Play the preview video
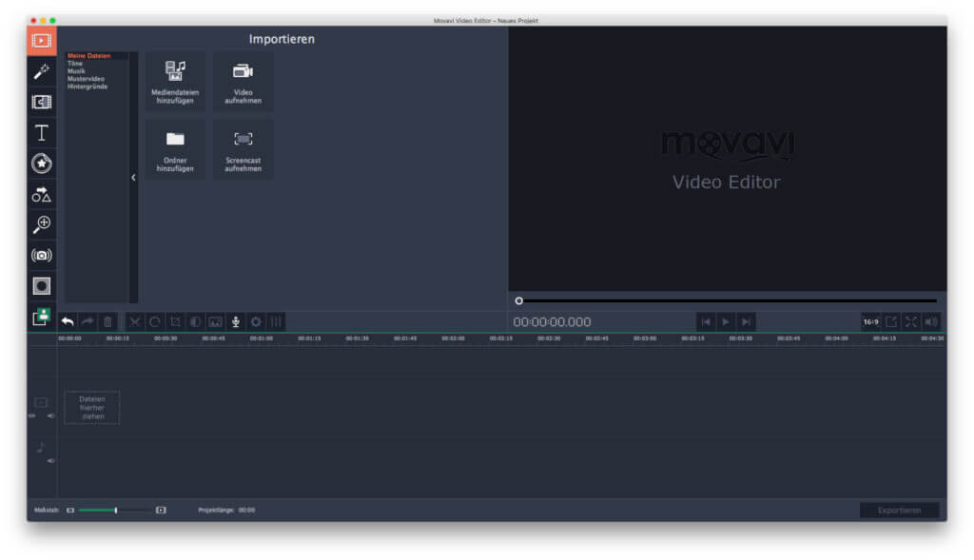 726,321
